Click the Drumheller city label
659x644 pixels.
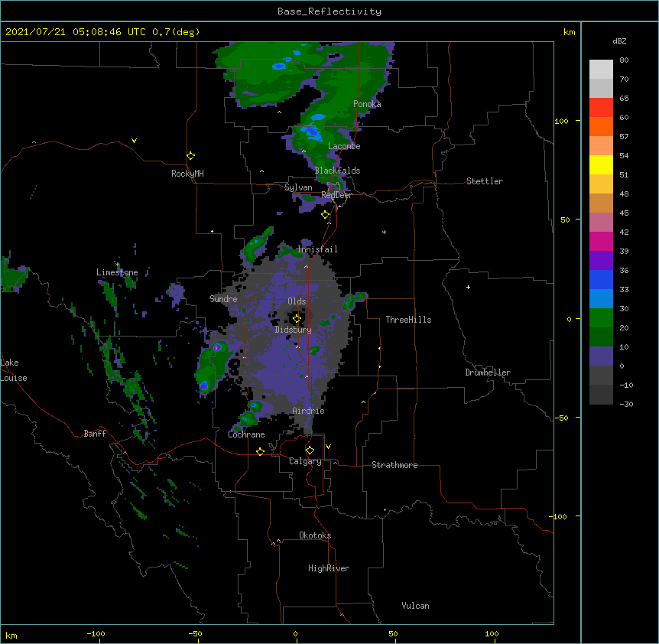click(488, 372)
